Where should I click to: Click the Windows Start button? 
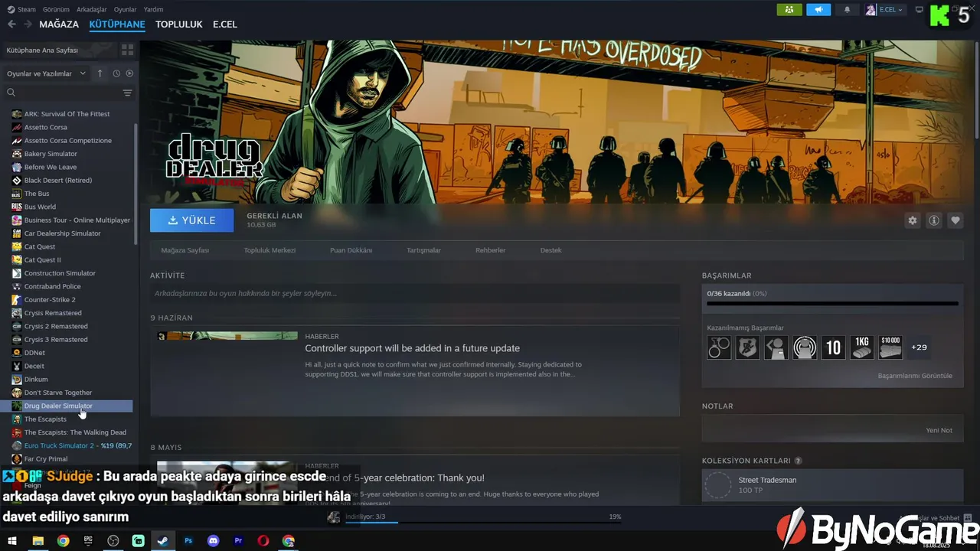(12, 541)
